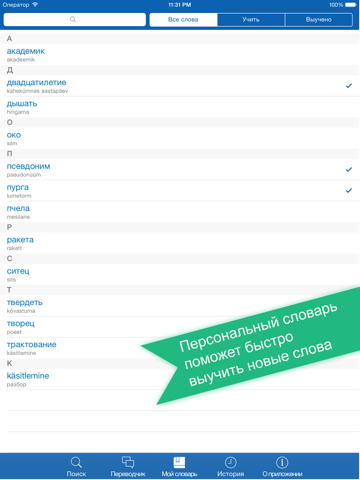The image size is (360, 480).
Task: Switch to the Учить tab
Action: pos(251,20)
